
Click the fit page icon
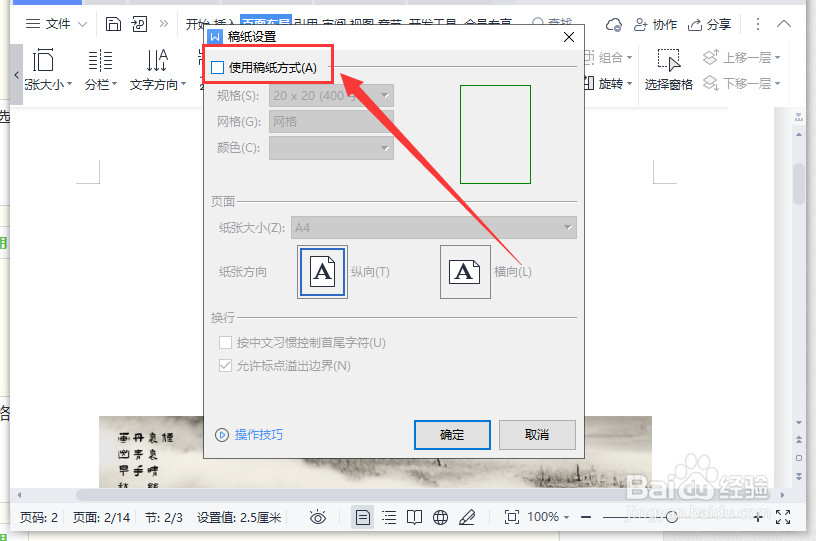[x=512, y=517]
